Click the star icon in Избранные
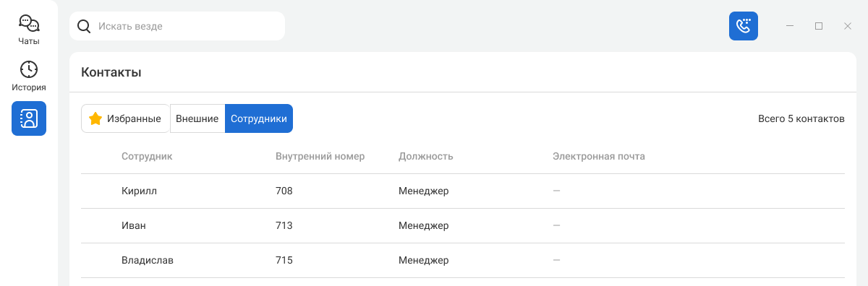868x286 pixels. (95, 118)
